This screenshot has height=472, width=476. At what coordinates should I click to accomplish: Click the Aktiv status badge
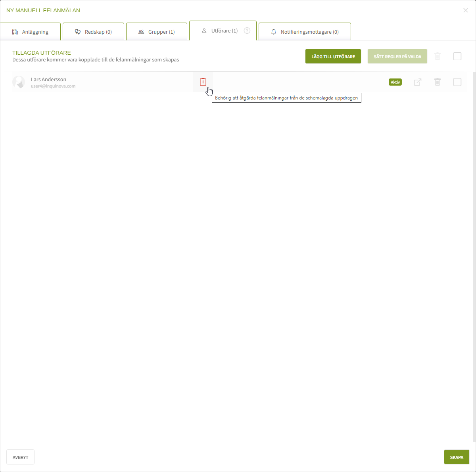[395, 82]
